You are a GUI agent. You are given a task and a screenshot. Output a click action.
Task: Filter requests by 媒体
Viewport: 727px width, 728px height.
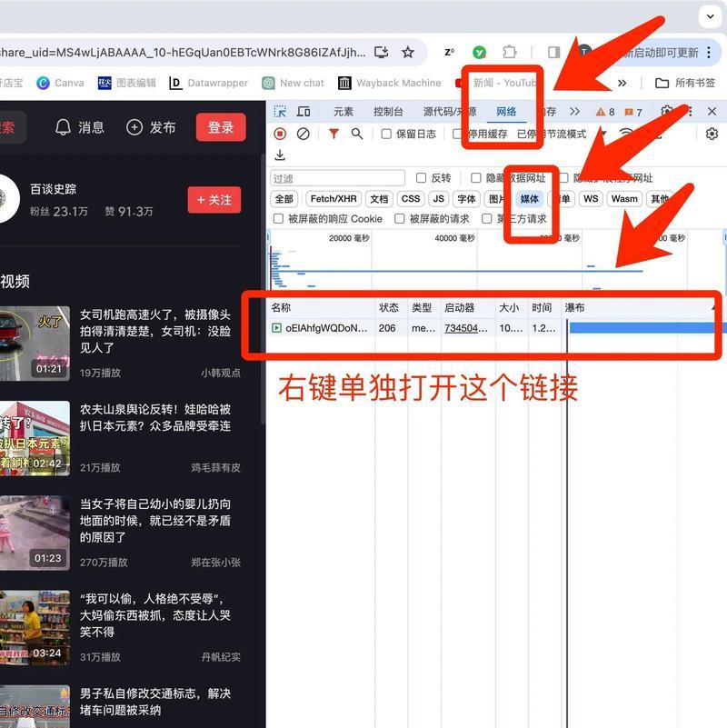point(529,199)
